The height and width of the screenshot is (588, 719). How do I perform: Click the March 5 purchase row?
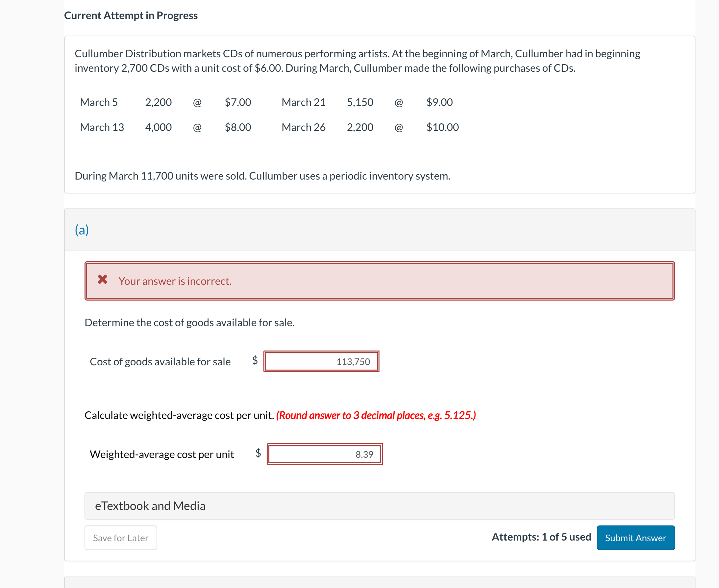pos(99,102)
